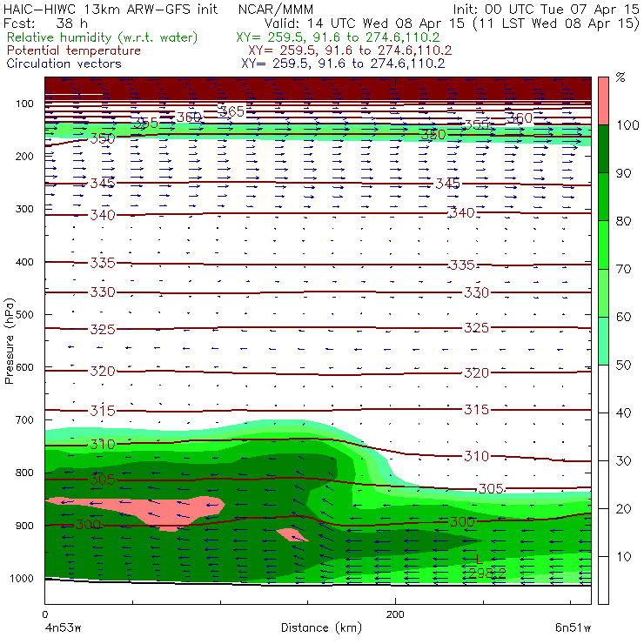The height and width of the screenshot is (644, 644).
Task: Click the 'Pressure (hPa)' axis title
Action: coord(9,341)
